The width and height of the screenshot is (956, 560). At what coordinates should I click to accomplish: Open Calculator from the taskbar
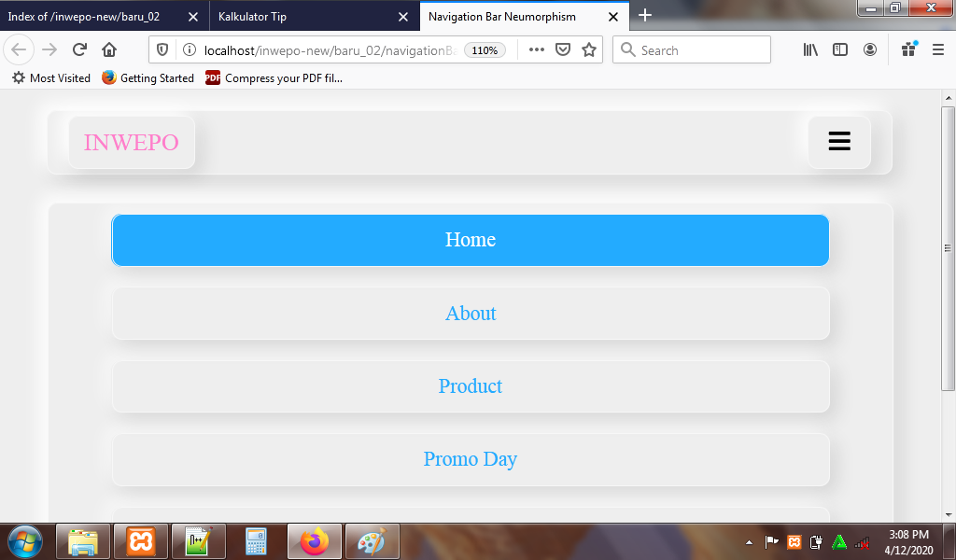[256, 541]
